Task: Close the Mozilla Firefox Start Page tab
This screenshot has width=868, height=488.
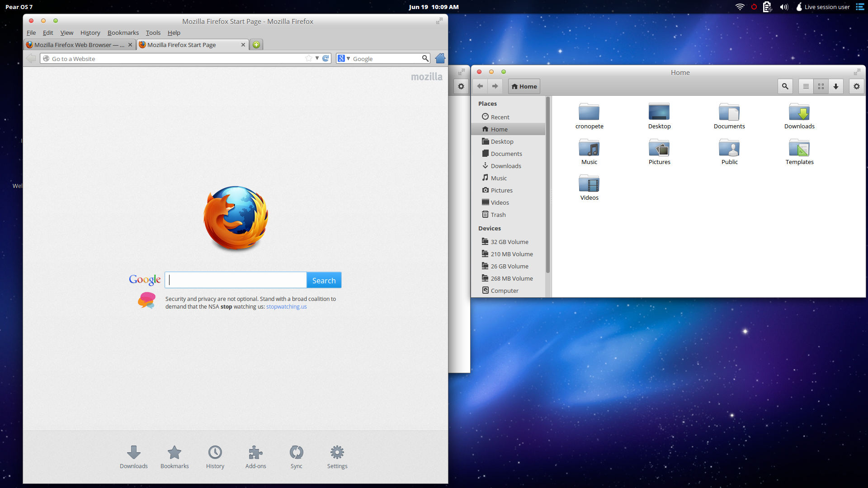Action: [x=243, y=45]
